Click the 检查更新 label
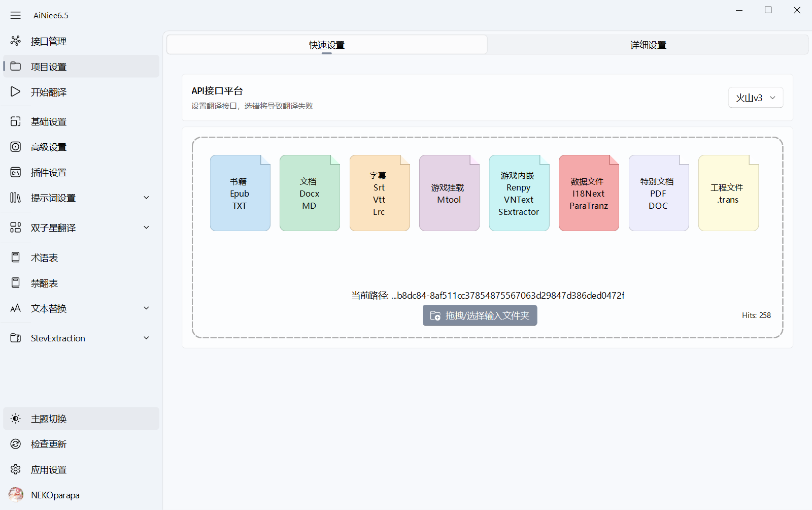This screenshot has width=812, height=510. pos(49,444)
